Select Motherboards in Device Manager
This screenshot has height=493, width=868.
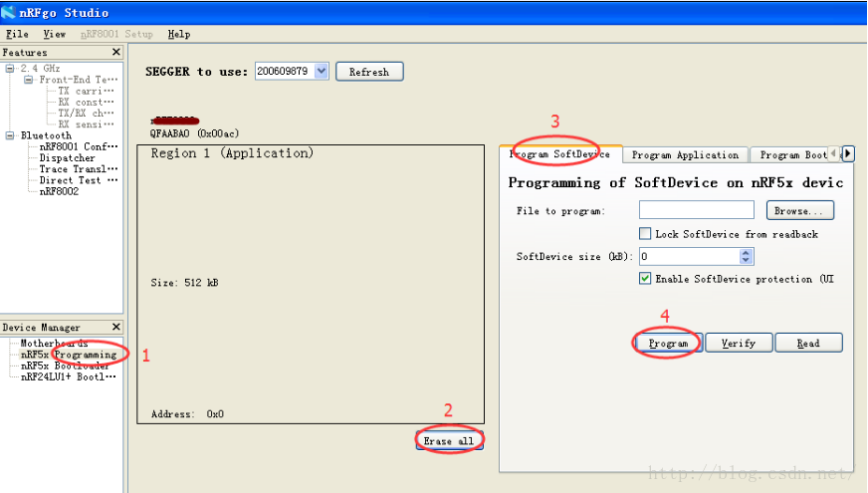coord(54,343)
